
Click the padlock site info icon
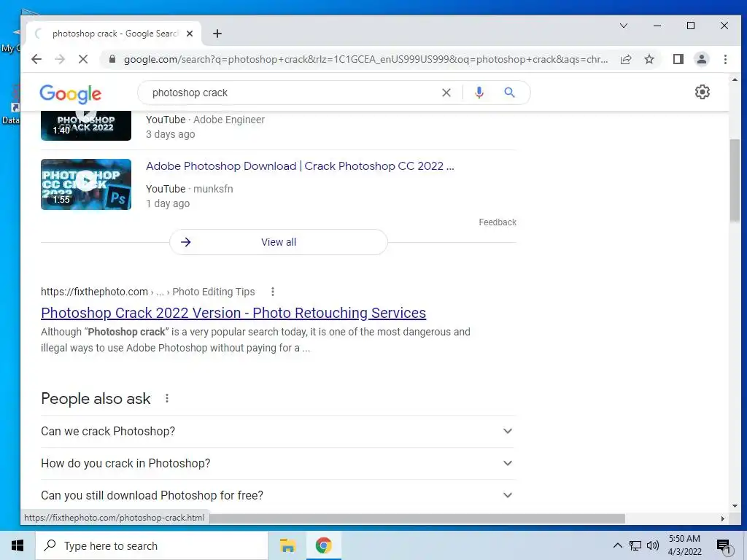tap(112, 59)
